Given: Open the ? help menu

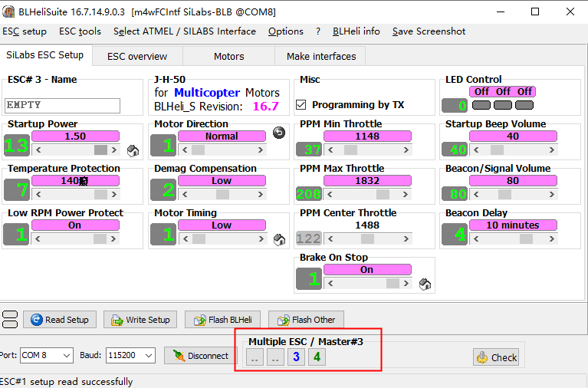Looking at the screenshot, I should (318, 31).
